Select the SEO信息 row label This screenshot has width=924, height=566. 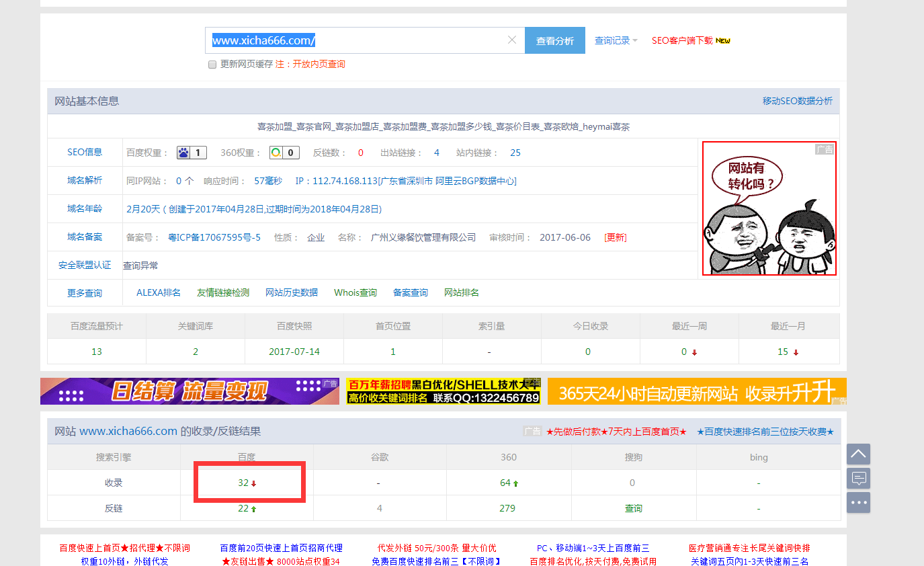85,152
